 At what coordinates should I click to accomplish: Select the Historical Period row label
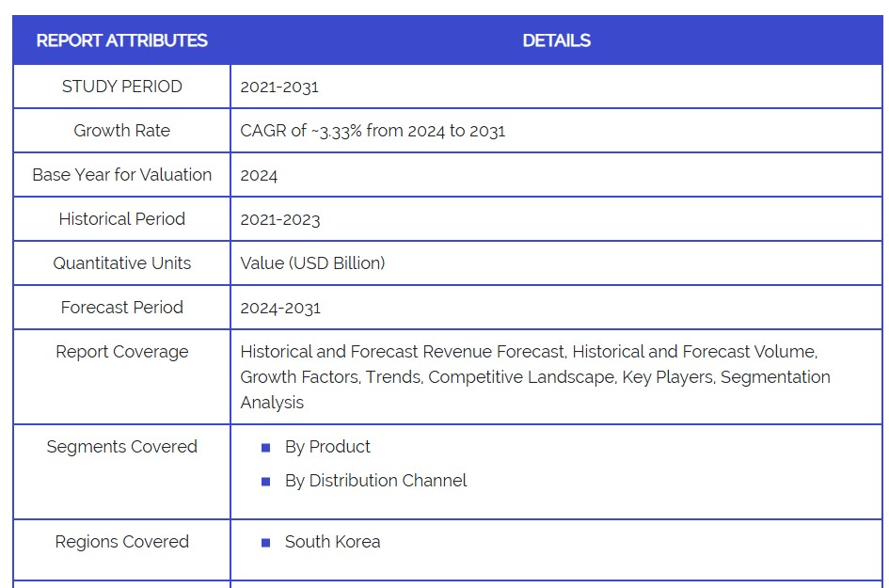tap(121, 219)
